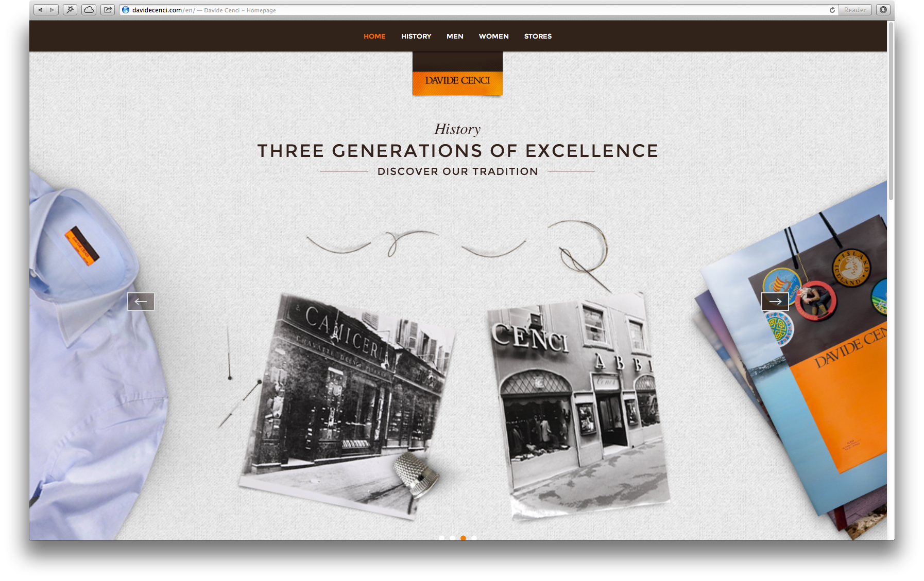The height and width of the screenshot is (581, 924).
Task: Select the first carousel dot
Action: 441,538
